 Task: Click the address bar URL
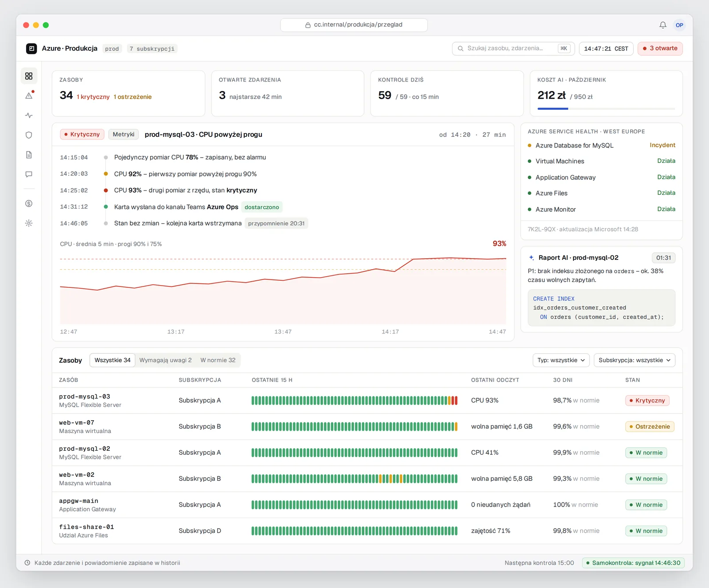[354, 25]
